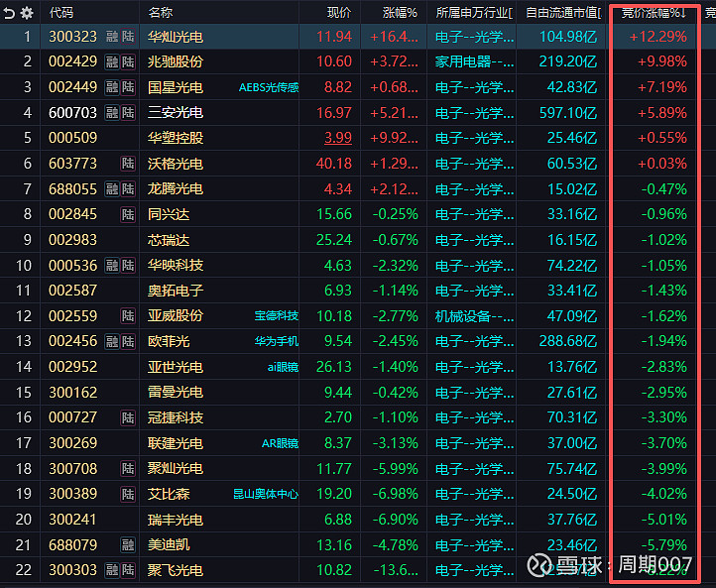Sort by 现价 column header

(x=339, y=12)
